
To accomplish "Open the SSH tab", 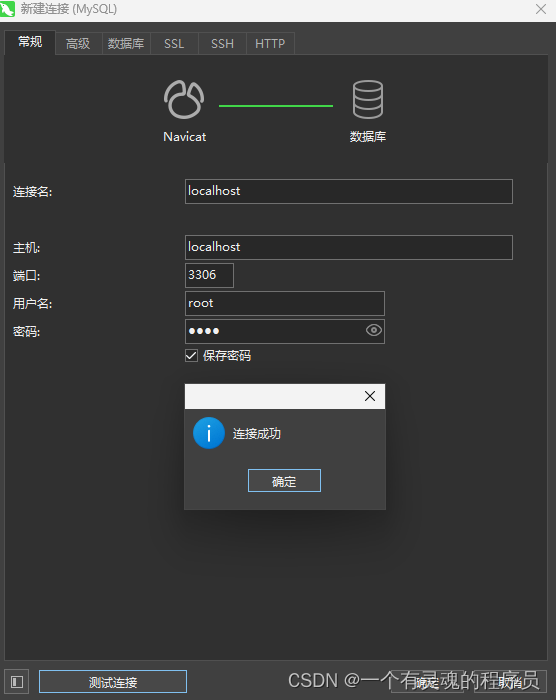I will 222,44.
